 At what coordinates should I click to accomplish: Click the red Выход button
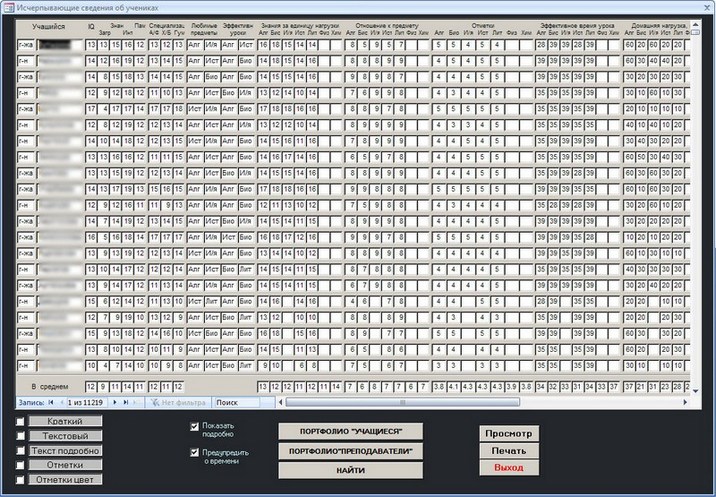(x=508, y=468)
